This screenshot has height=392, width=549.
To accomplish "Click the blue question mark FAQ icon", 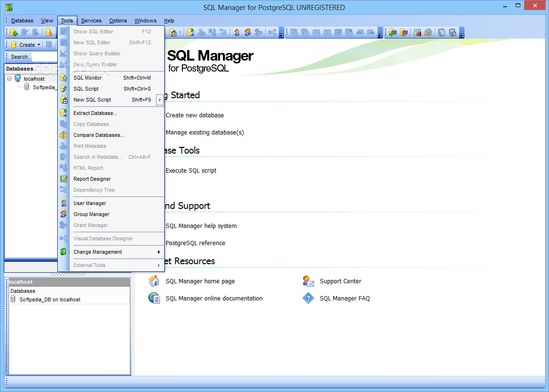I will 308,298.
